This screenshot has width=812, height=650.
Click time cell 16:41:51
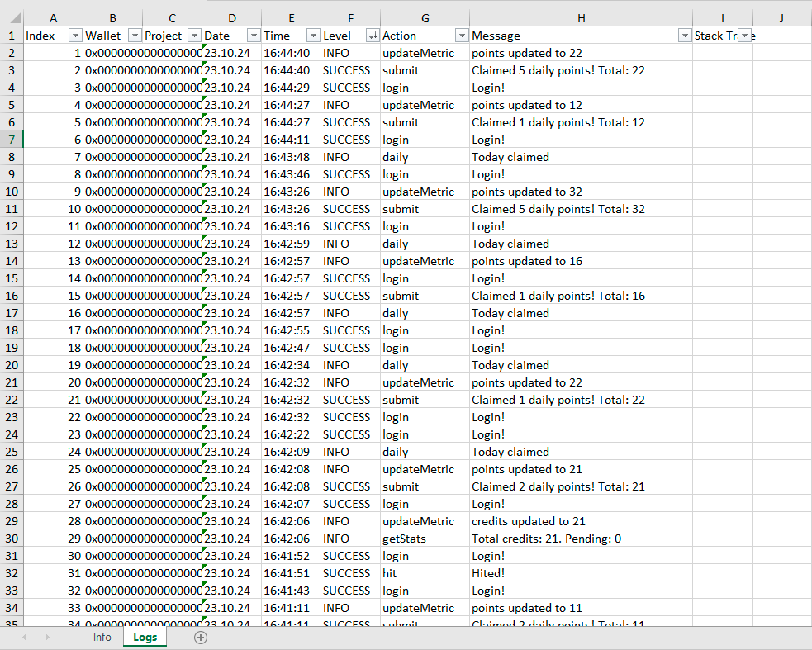(291, 573)
